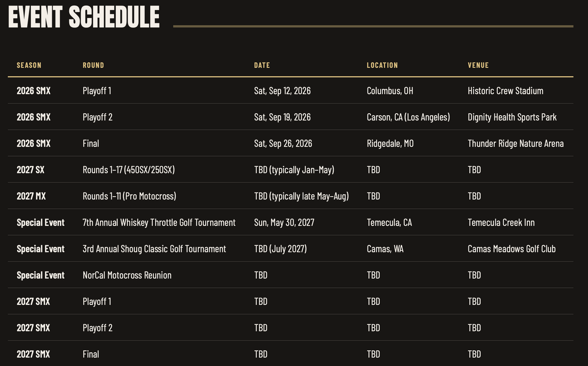
Task: Select the 2026 SMX Playoff 1 row
Action: [291, 91]
